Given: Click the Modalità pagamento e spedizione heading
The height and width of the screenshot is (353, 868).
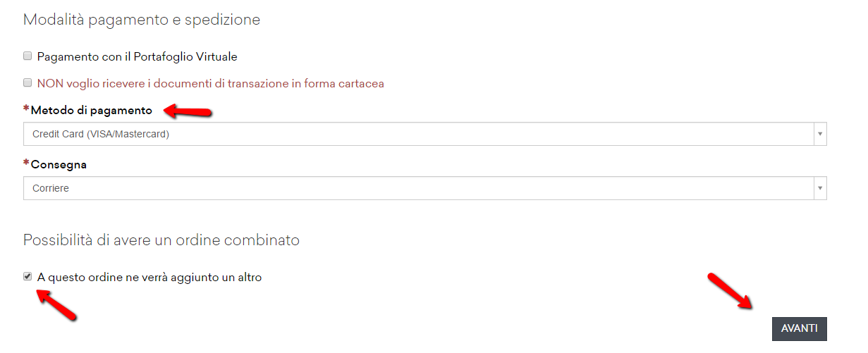Looking at the screenshot, I should pyautogui.click(x=142, y=20).
